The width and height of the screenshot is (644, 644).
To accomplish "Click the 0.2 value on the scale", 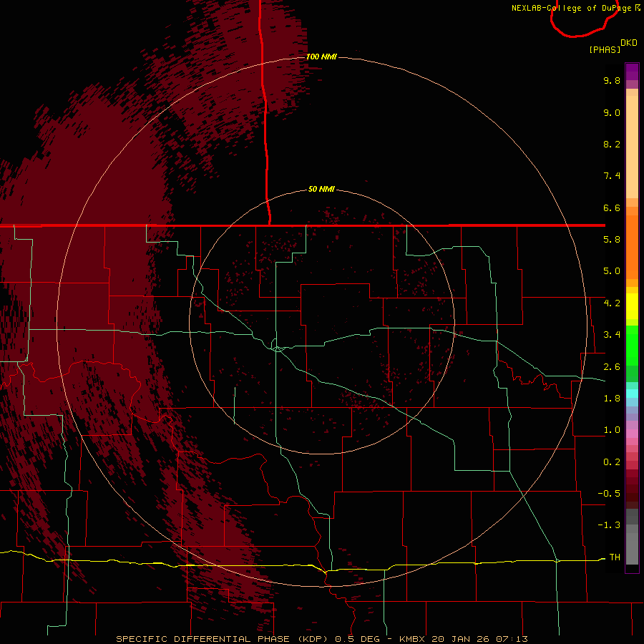I will click(612, 462).
